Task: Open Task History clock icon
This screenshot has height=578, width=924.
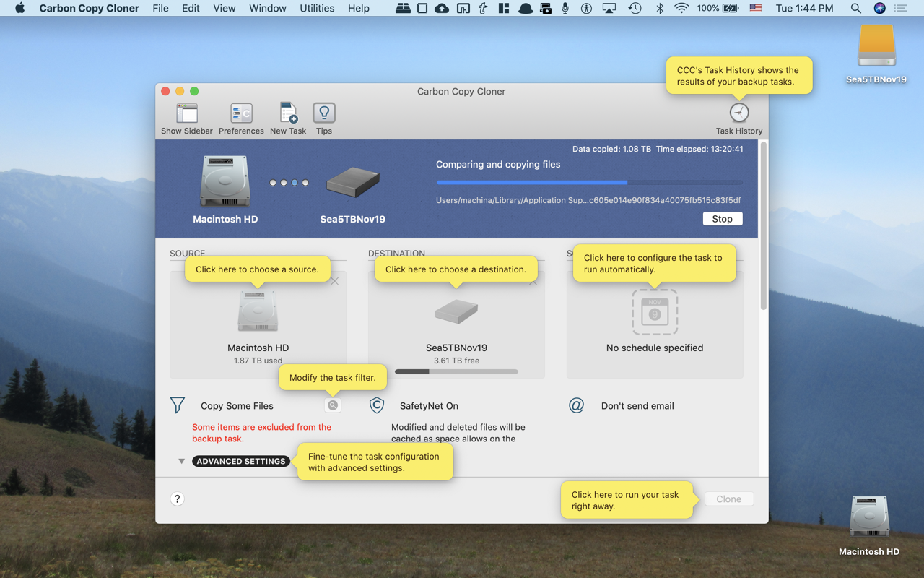Action: point(739,113)
